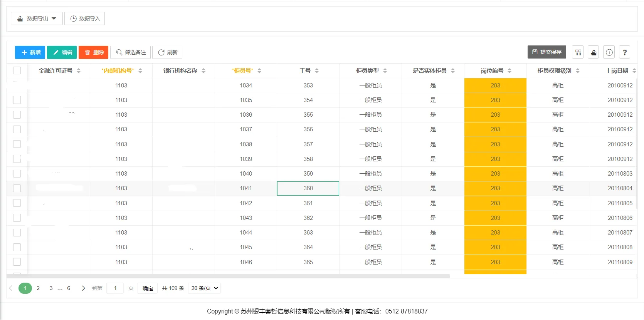Click yellow 203 cell in first row

(495, 85)
